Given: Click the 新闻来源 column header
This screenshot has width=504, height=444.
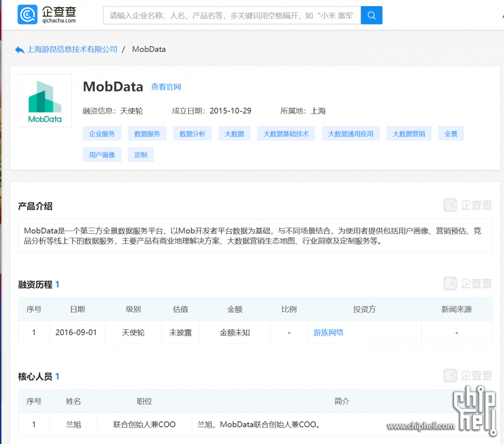Looking at the screenshot, I should point(457,309).
